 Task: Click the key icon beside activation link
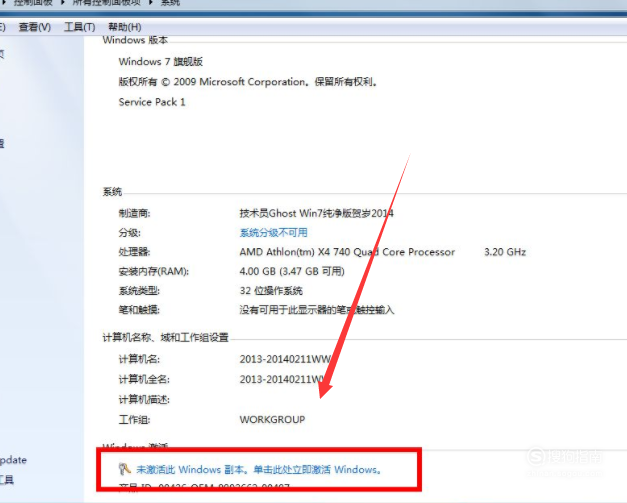pos(125,469)
